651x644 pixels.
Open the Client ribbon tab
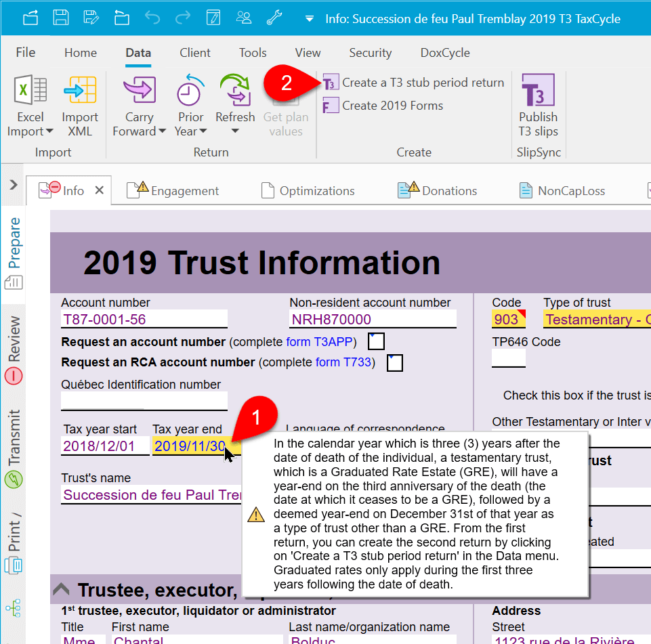tap(194, 53)
